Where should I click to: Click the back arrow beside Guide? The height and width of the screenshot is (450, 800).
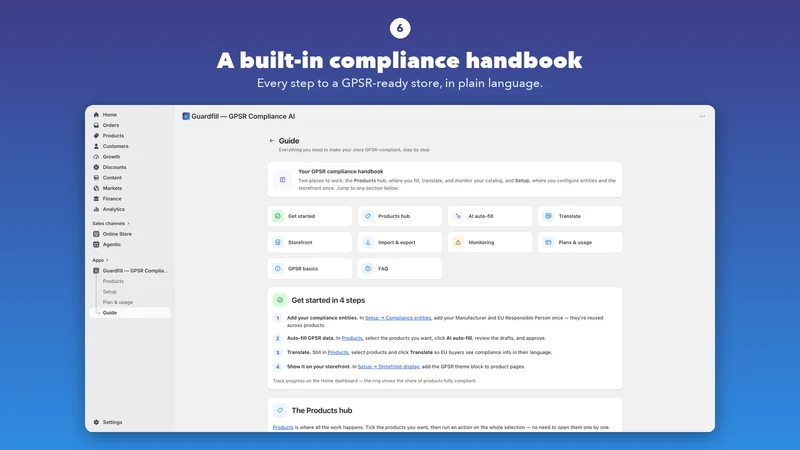[x=272, y=141]
